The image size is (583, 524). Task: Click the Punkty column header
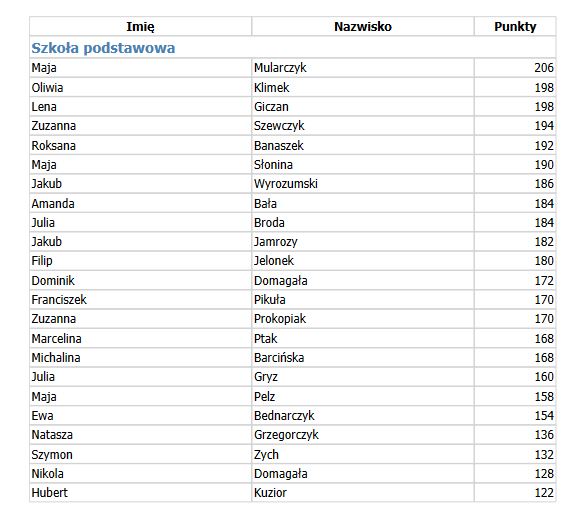pos(515,26)
